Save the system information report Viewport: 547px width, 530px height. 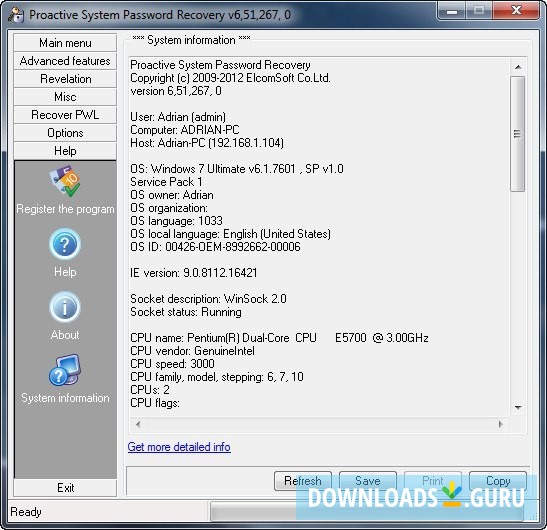coord(368,481)
